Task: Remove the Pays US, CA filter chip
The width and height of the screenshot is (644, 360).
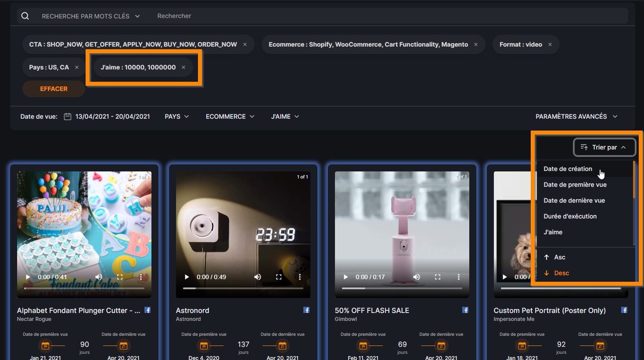Action: pyautogui.click(x=77, y=67)
